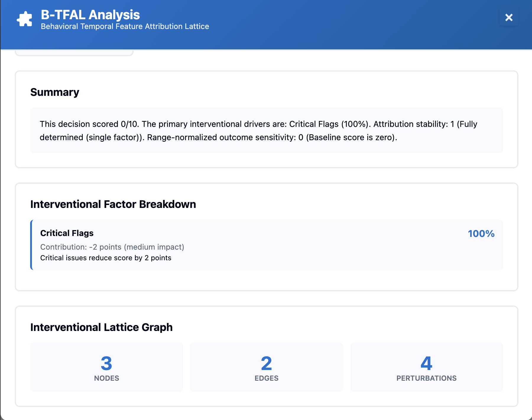Click the partially hidden card below header
Screen dimensions: 532x420
coord(74,53)
